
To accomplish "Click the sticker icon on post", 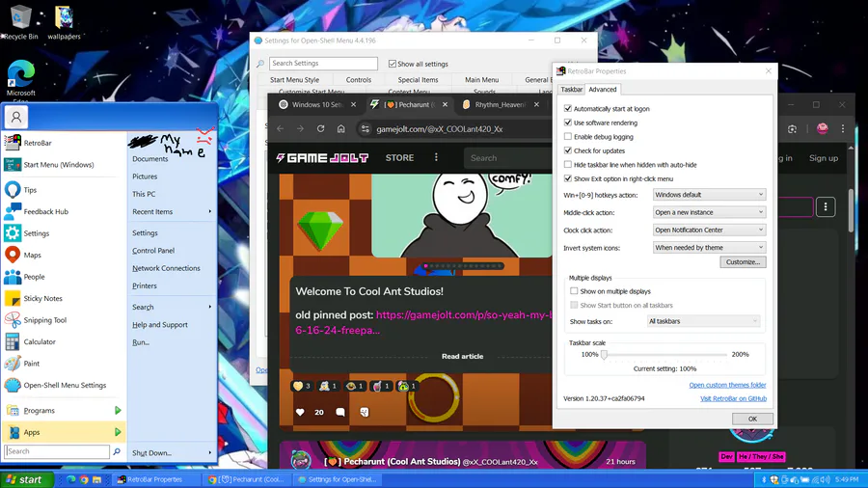I will point(365,412).
